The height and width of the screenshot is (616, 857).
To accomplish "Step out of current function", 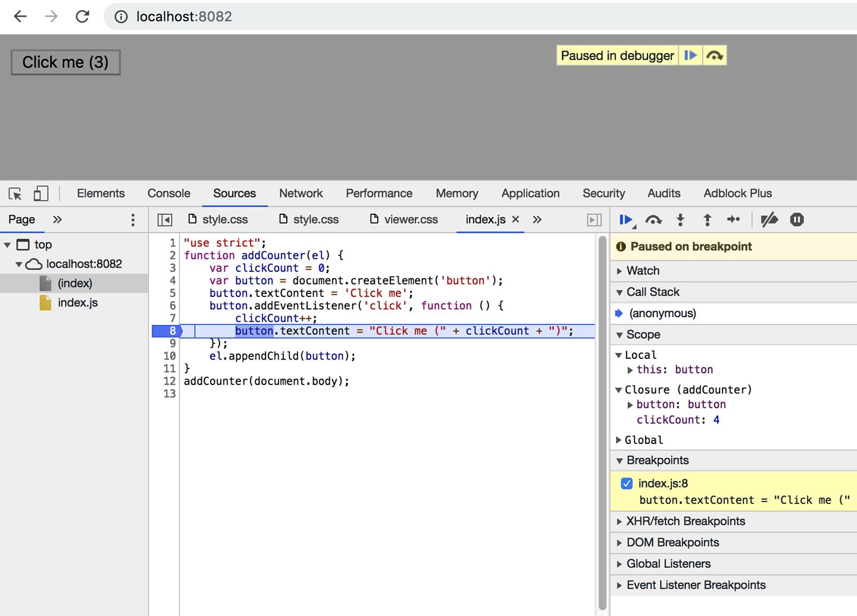I will 707,220.
